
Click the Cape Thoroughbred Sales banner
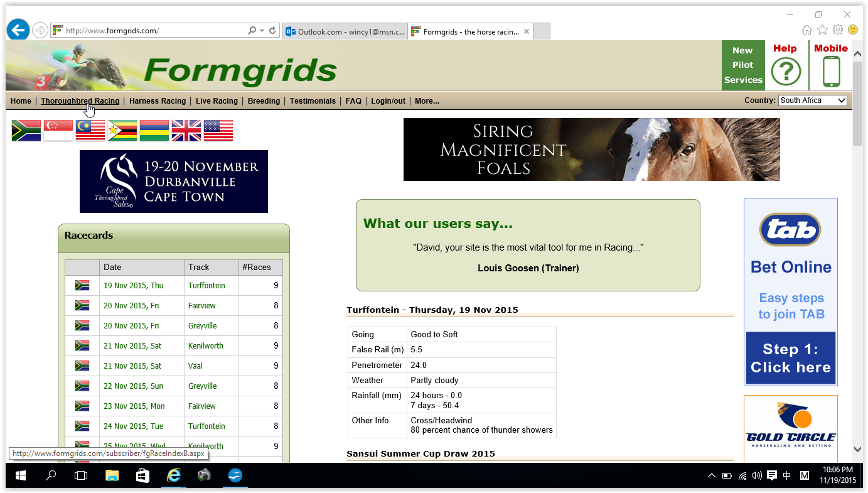[174, 181]
